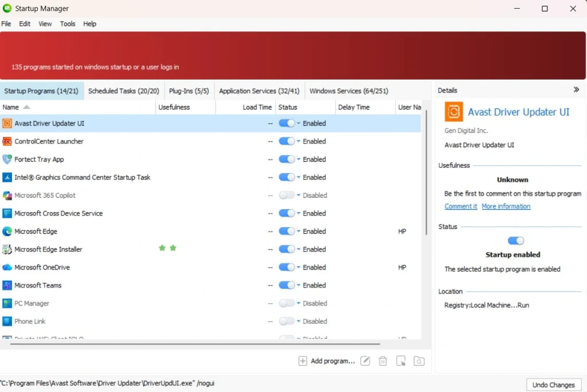
Task: Sort by the Usefulness column header
Action: (x=185, y=107)
